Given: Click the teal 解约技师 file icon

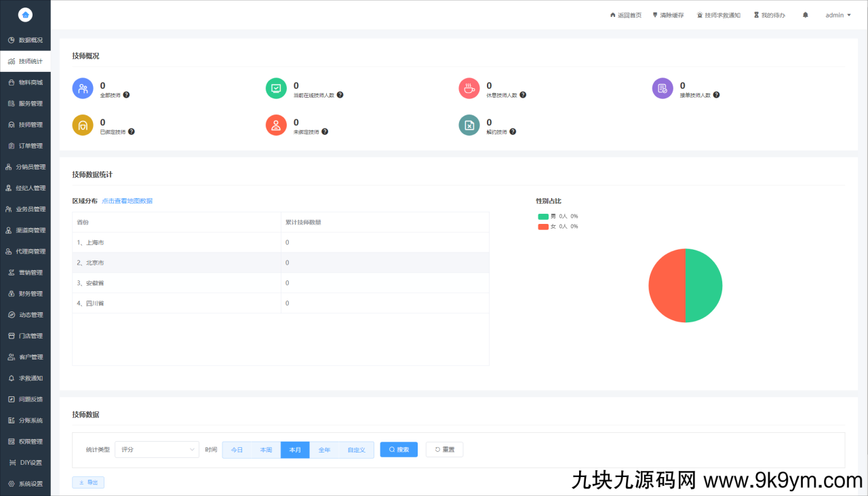Looking at the screenshot, I should tap(469, 125).
